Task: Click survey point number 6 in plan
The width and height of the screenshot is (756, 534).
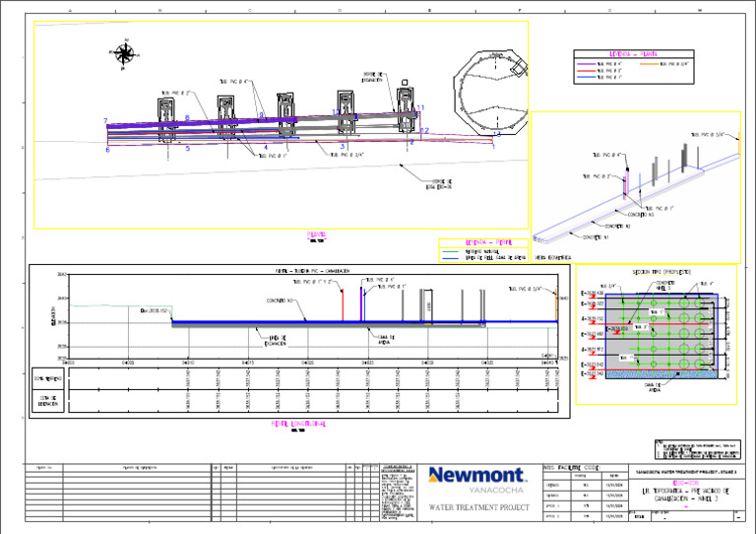Action: click(x=107, y=150)
